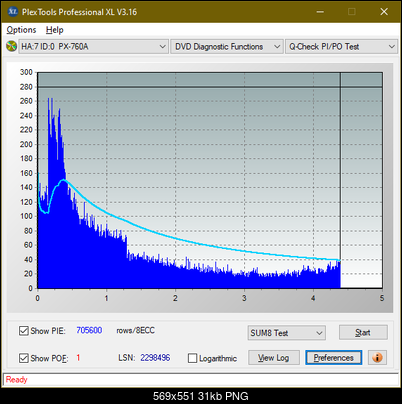The image size is (402, 404).
Task: Toggle the Show POF checkbox
Action: click(x=24, y=358)
